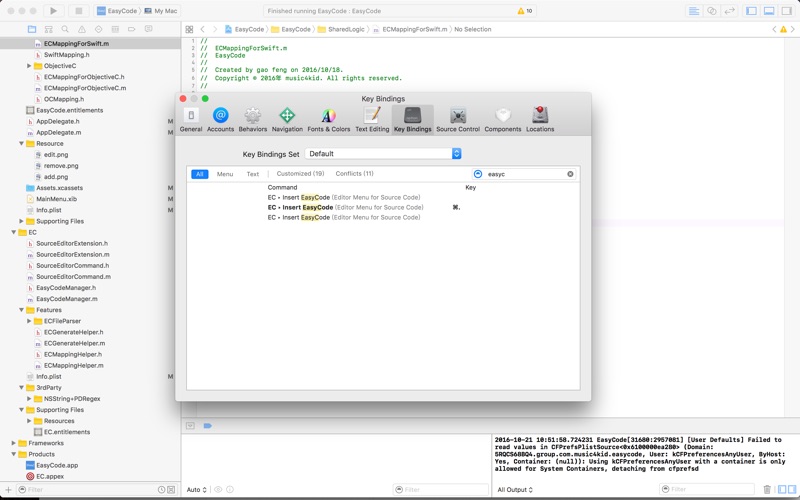The image size is (800, 500).
Task: Add a file with plus button
Action: tap(8, 489)
